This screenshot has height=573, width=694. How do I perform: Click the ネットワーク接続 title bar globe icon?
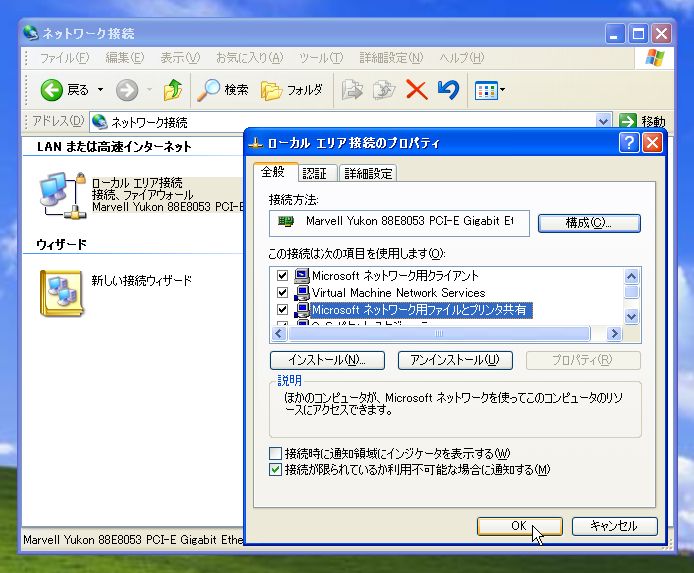(x=31, y=33)
